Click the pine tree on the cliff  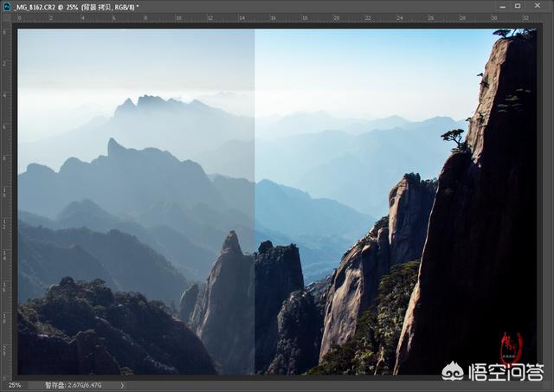click(454, 137)
